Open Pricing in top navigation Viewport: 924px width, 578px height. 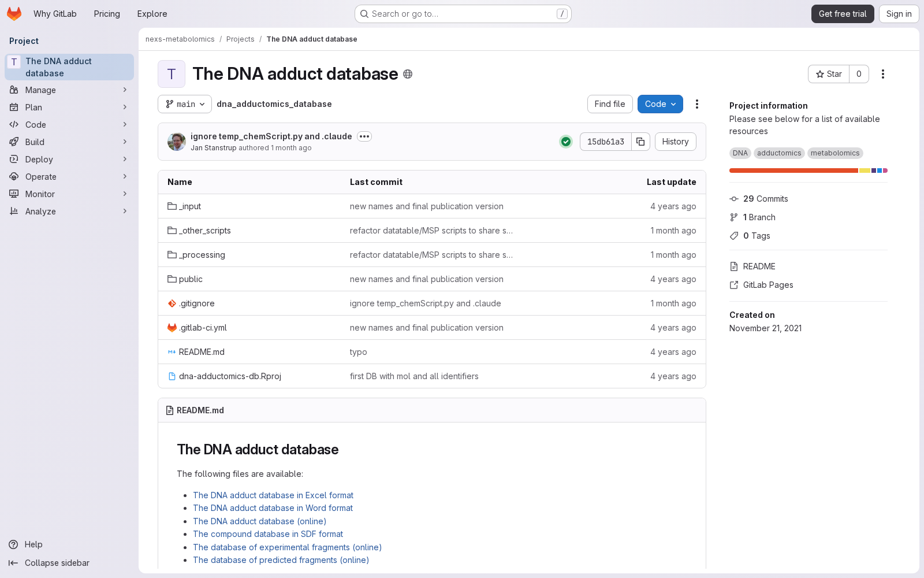[107, 14]
